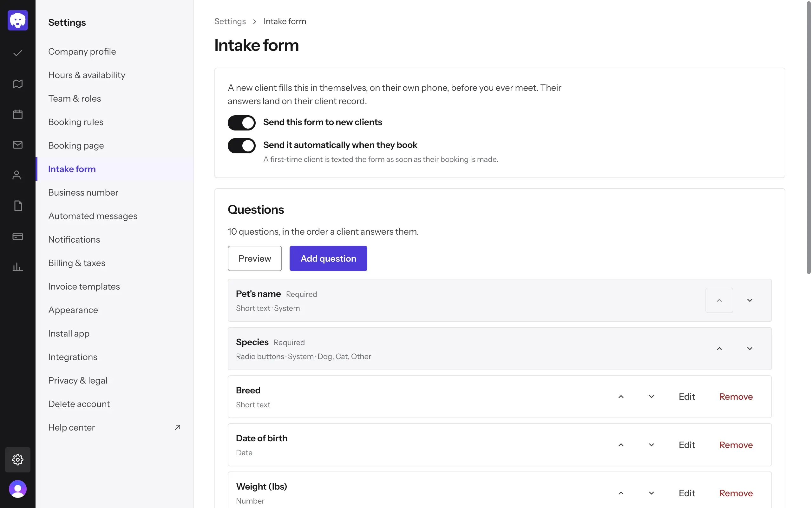Click the Preview button
812x508 pixels.
[x=255, y=258]
